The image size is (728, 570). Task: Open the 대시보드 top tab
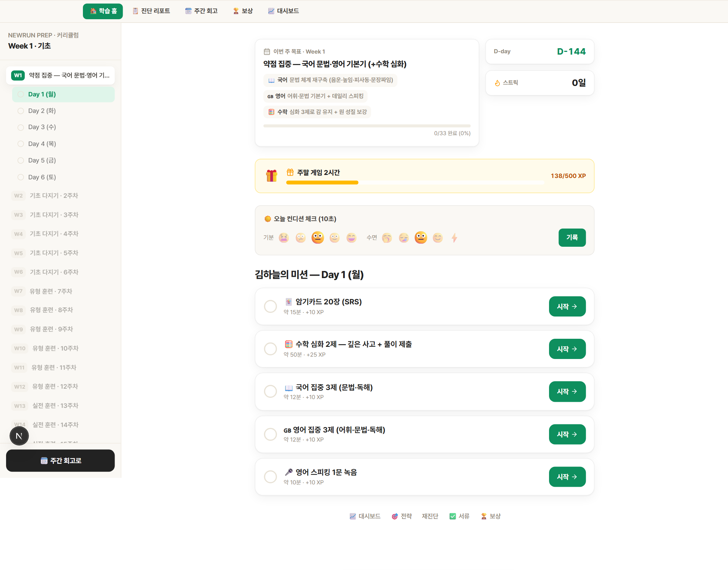(x=284, y=11)
